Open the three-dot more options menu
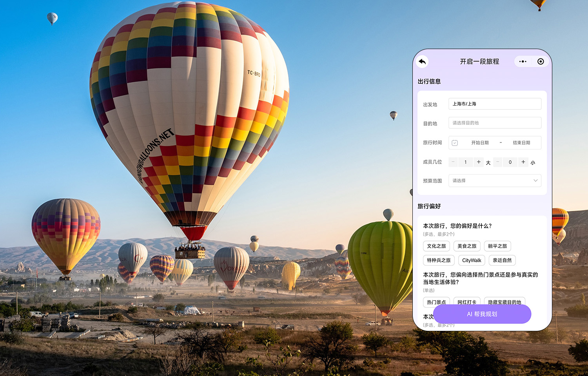The width and height of the screenshot is (588, 376). [523, 62]
